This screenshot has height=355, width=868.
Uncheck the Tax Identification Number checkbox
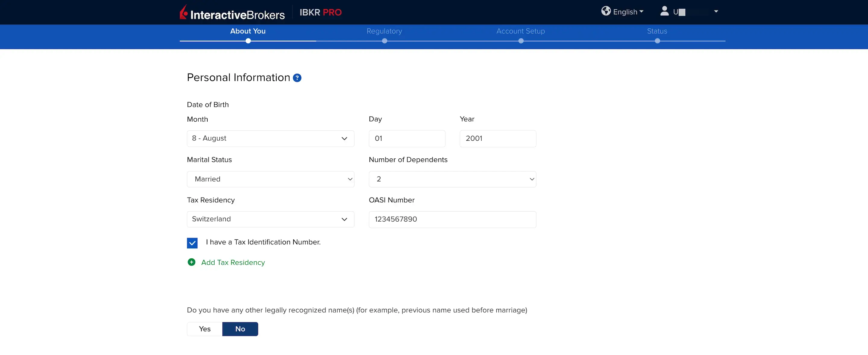pos(192,243)
